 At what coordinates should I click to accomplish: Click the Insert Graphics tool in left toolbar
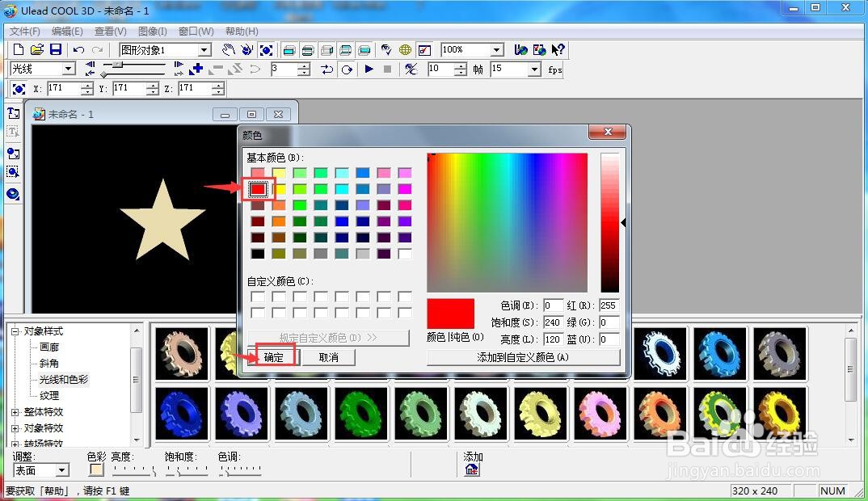point(13,154)
